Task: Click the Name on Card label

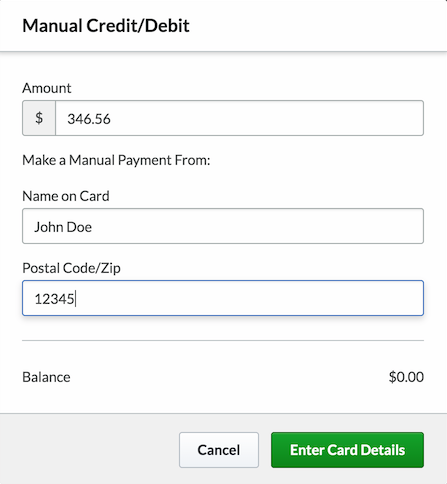Action: click(66, 196)
